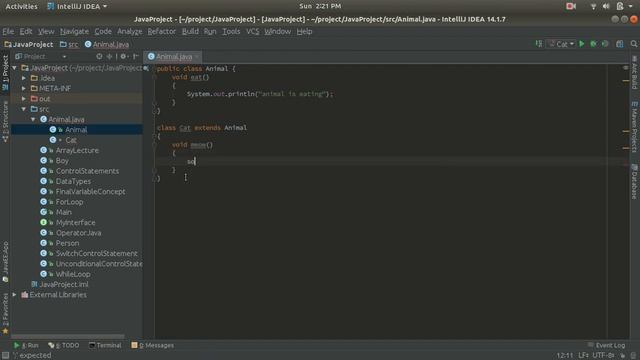Expand the META-INF folder
Image resolution: width=640 pixels, height=360 pixels.
pos(24,88)
